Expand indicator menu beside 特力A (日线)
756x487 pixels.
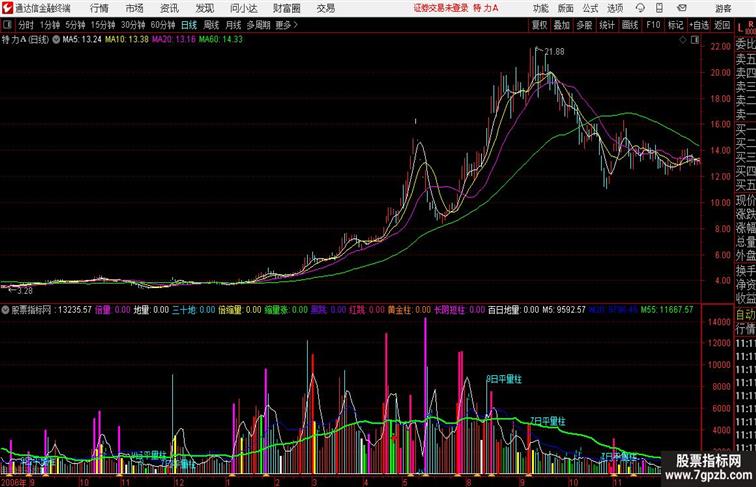coord(56,40)
